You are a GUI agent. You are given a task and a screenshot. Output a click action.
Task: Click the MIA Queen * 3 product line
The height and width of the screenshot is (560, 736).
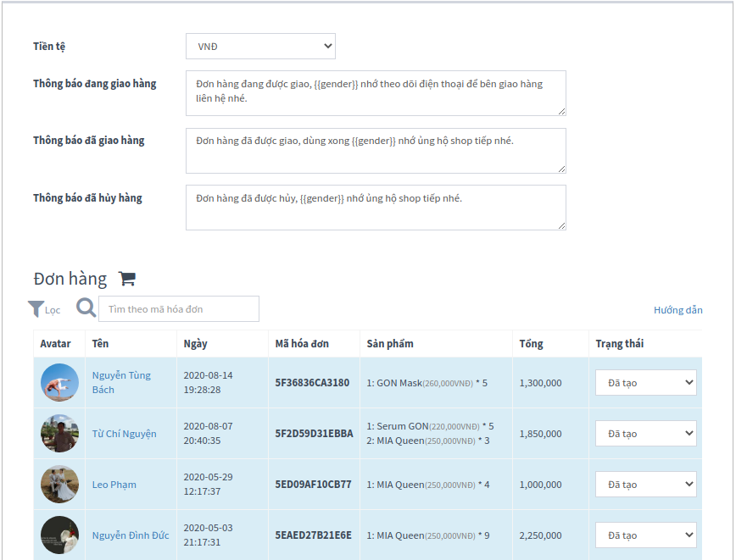tap(428, 441)
